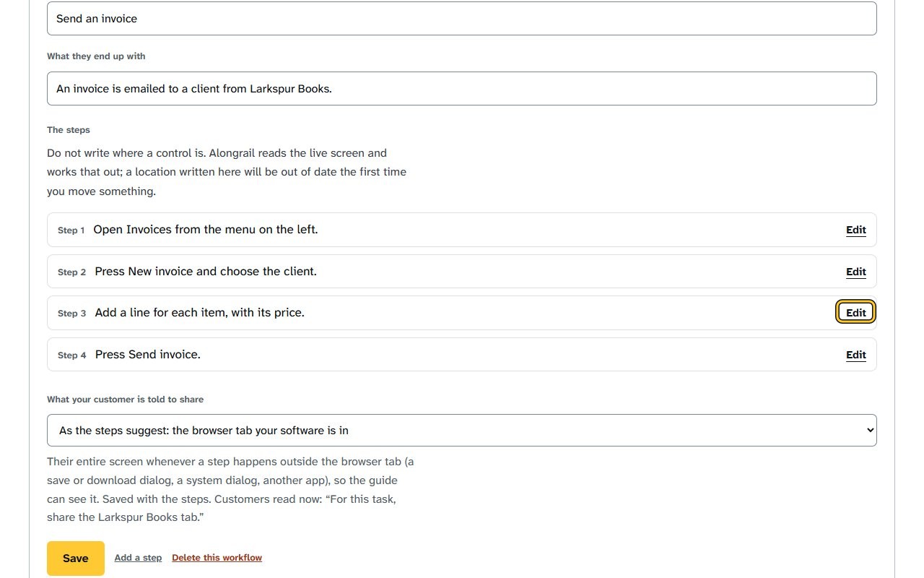
Task: Click the 'Their entire screen whenever' help text
Action: coord(230,490)
